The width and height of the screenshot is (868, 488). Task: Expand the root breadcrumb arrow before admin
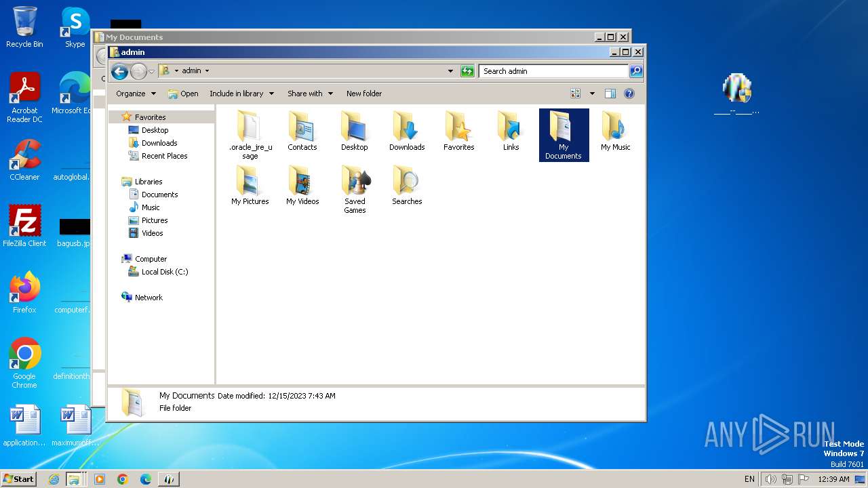coord(176,70)
